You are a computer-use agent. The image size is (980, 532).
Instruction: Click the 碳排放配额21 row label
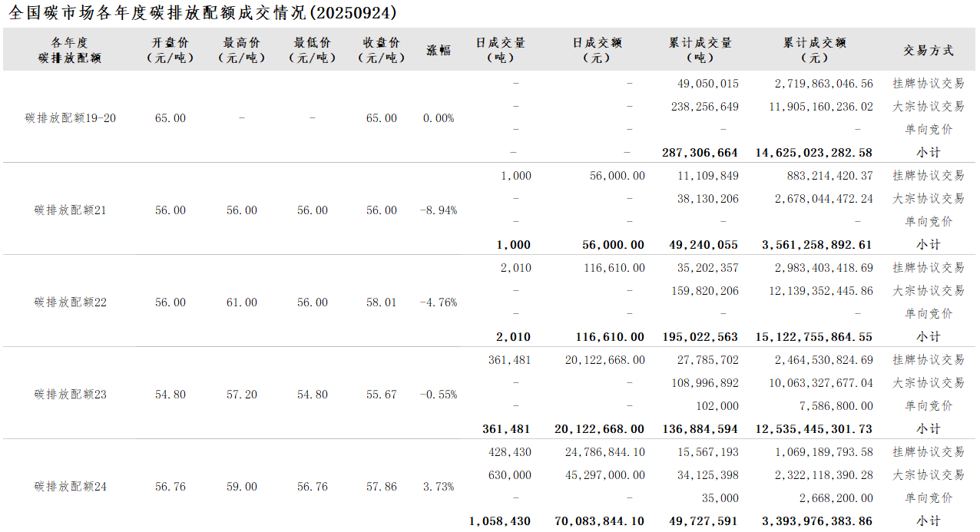(x=70, y=210)
